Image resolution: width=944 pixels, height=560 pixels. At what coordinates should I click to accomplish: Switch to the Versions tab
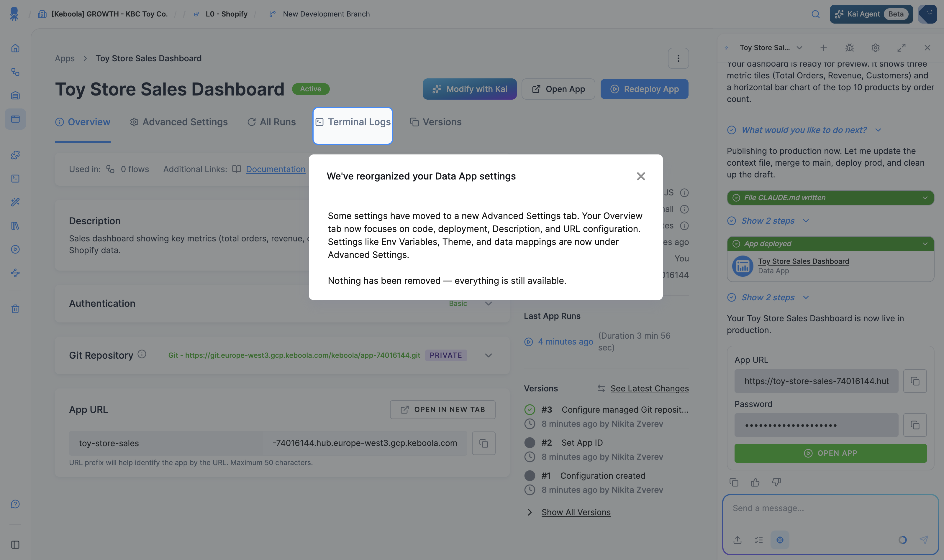[x=436, y=122]
